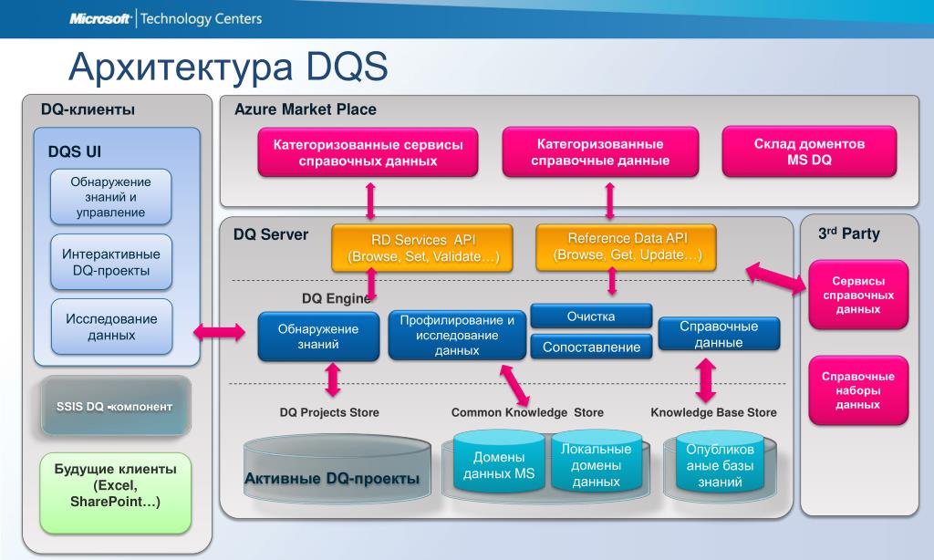The height and width of the screenshot is (560, 934).
Task: Select 'Категоризованные сервисы справочных данных' pink box
Action: pyautogui.click(x=368, y=152)
